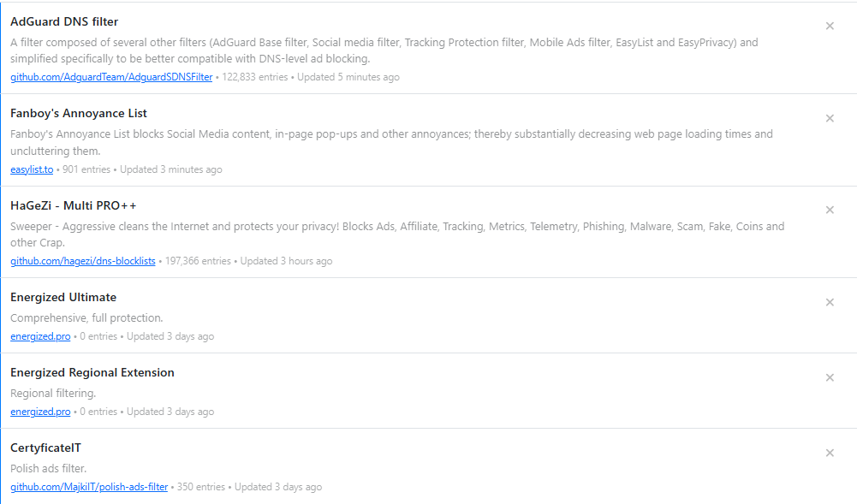Open the github.com/AdguardTeam/AdguardSDNSFilter link

pos(111,77)
